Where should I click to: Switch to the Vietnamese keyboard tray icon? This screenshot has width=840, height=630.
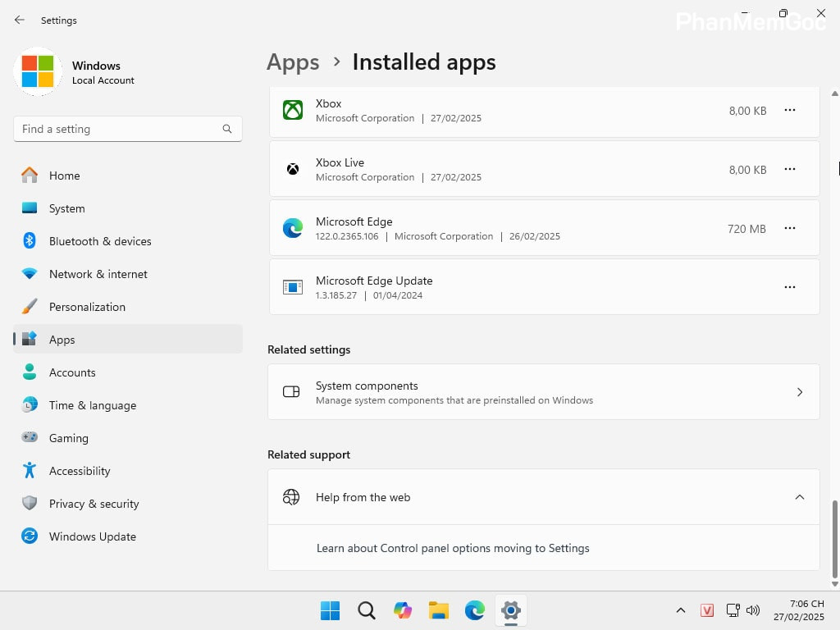tap(707, 610)
